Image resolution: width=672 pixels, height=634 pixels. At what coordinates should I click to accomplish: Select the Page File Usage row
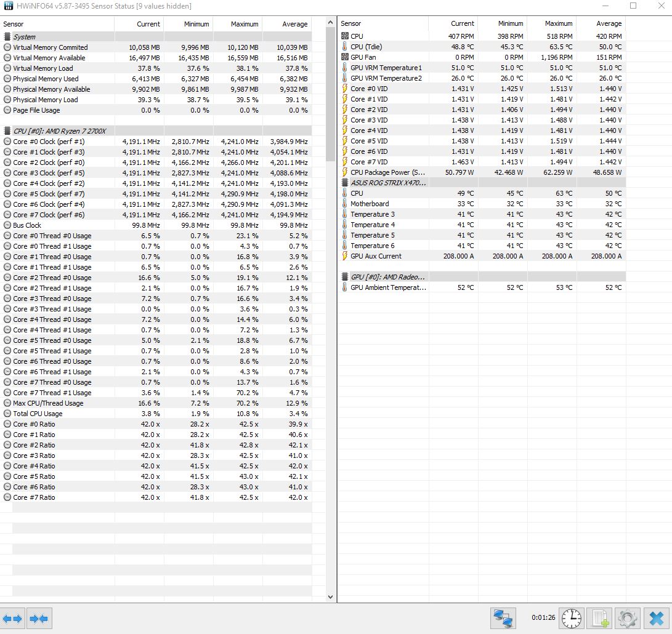pos(156,110)
